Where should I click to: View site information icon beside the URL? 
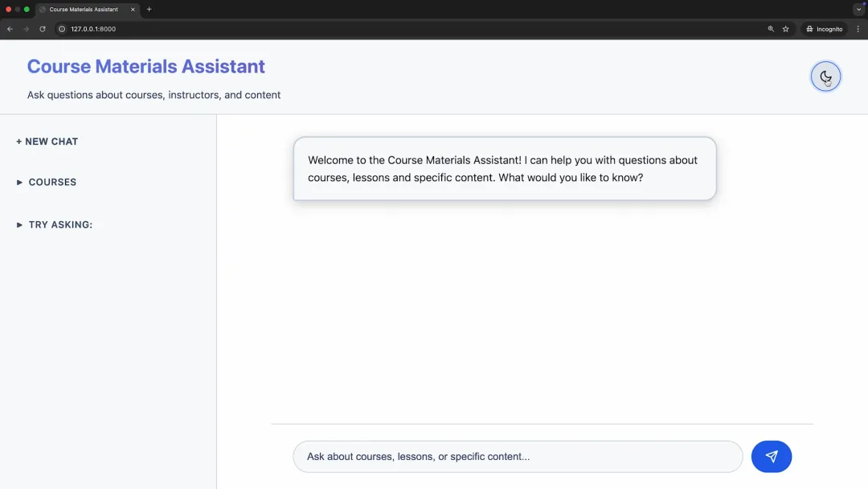(x=62, y=29)
